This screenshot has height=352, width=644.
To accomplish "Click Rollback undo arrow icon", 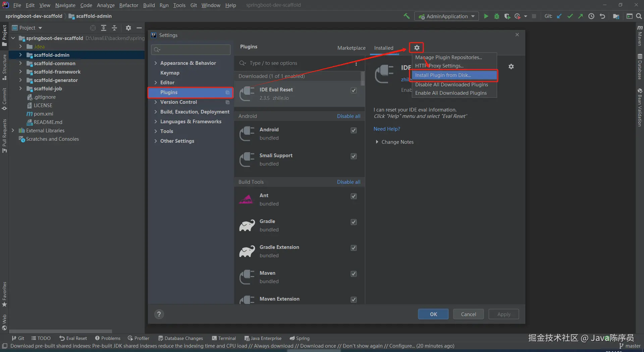I will [602, 16].
